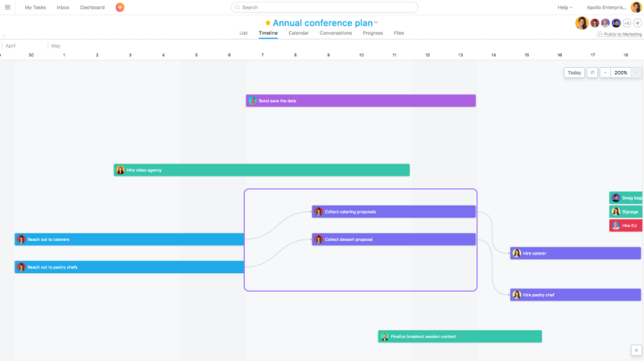This screenshot has width=644, height=361.
Task: Click assignee avatar on Send save the date
Action: coord(253,101)
